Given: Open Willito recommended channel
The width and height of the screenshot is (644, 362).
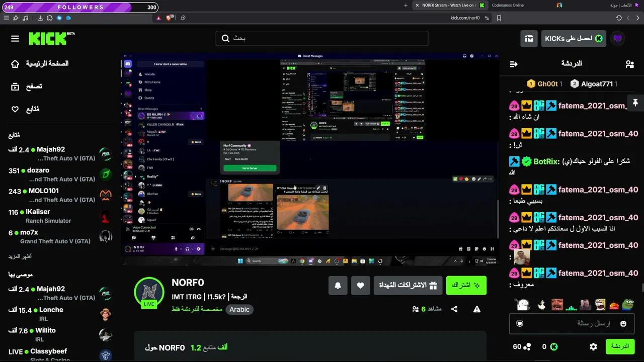Looking at the screenshot, I should pos(60,335).
